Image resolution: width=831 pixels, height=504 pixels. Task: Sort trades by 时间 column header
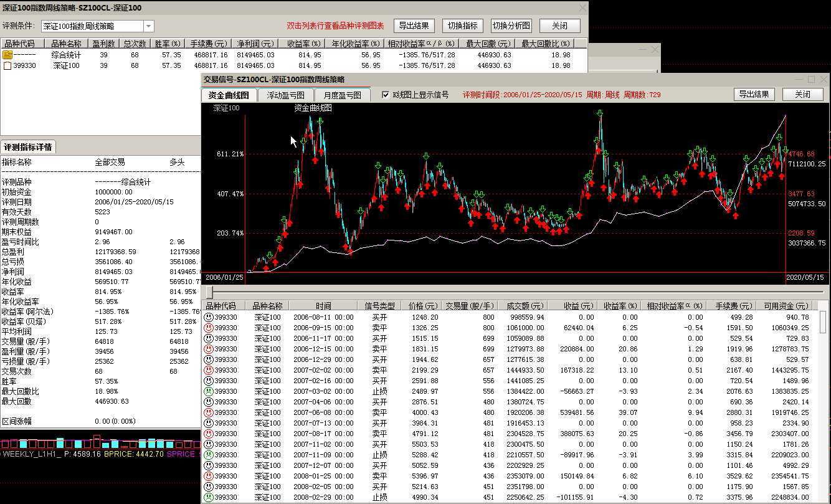[323, 306]
